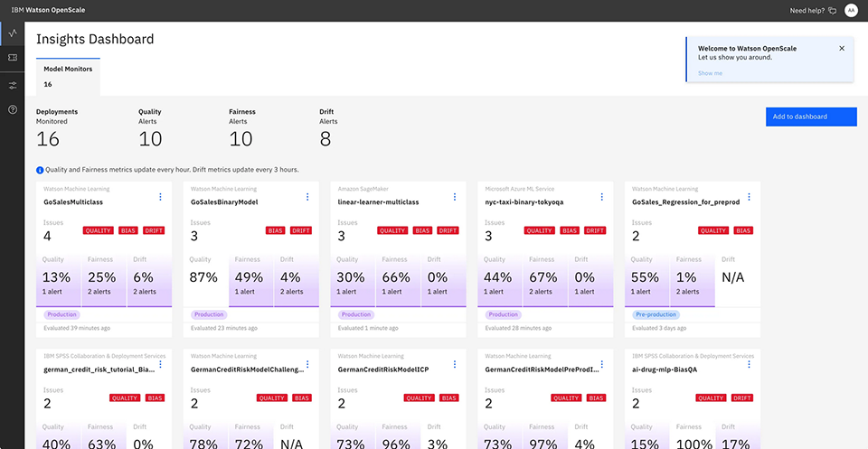Click the Insights Dashboard heading
The image size is (868, 449).
[x=95, y=39]
